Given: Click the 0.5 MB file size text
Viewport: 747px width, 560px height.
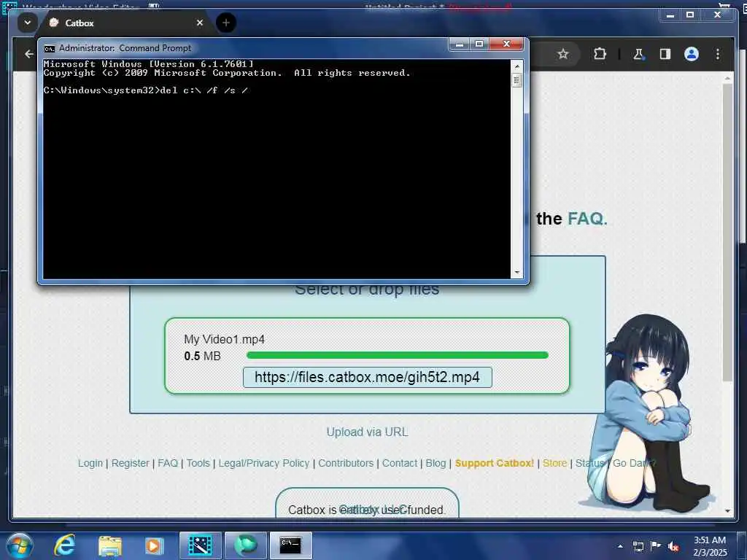Looking at the screenshot, I should point(202,356).
